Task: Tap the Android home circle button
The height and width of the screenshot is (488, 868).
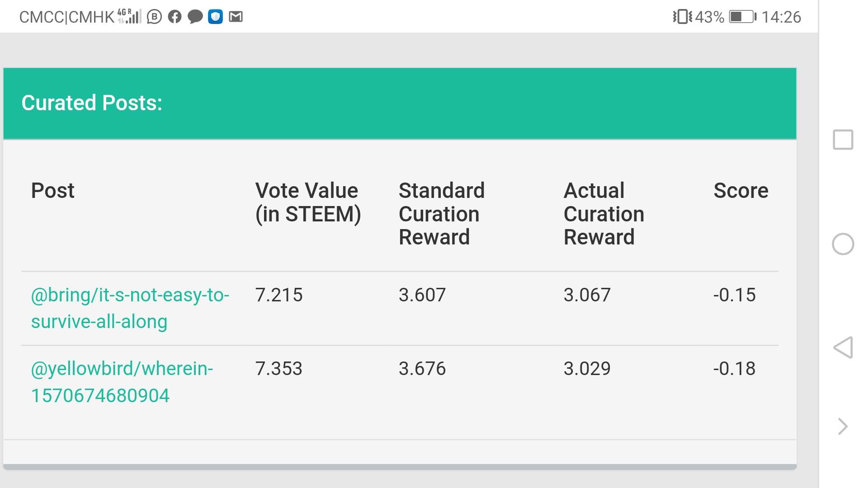Action: tap(843, 244)
